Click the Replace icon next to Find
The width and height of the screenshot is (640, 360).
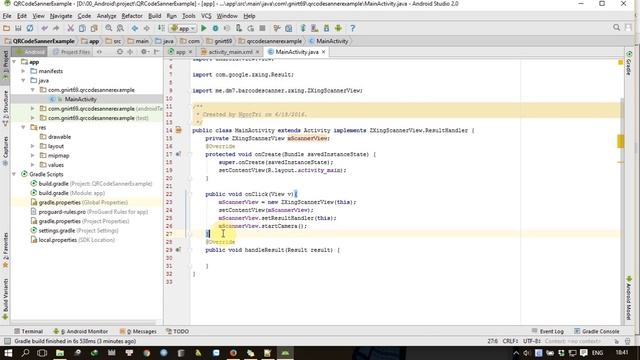pos(120,28)
